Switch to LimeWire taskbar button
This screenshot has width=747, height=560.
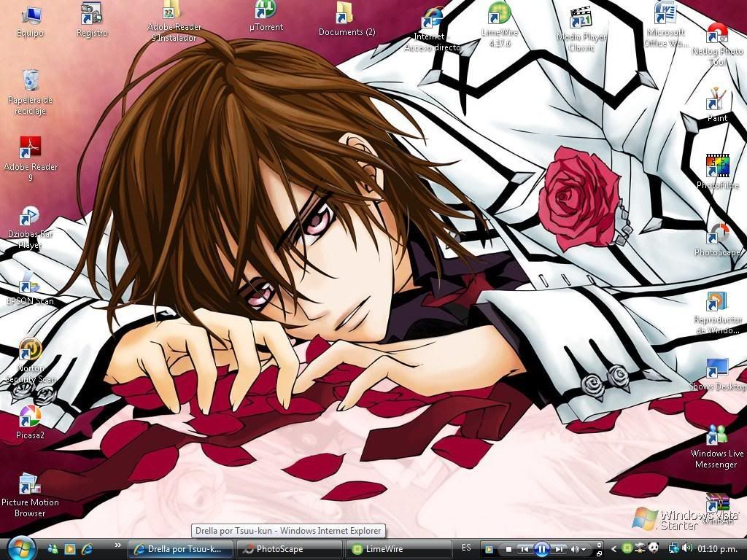[x=398, y=549]
